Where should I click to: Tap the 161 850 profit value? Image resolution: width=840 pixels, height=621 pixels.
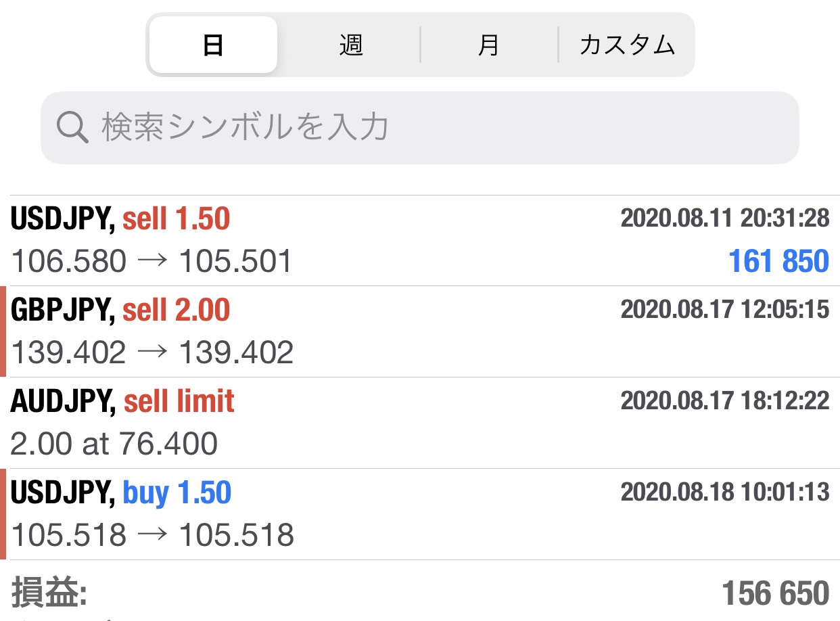tap(778, 261)
